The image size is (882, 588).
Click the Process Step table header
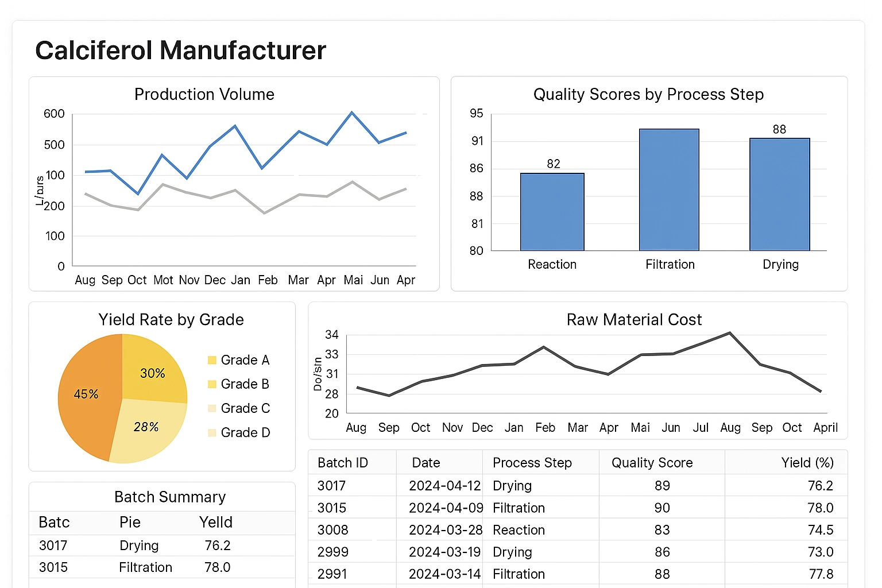(532, 462)
